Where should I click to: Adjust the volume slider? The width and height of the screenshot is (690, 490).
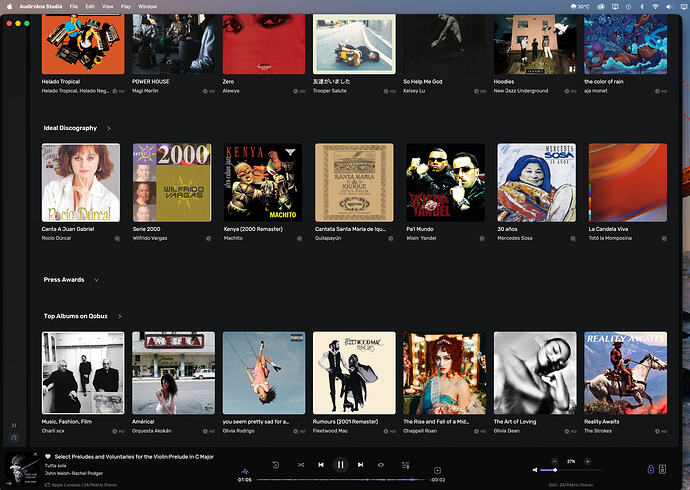tap(571, 470)
